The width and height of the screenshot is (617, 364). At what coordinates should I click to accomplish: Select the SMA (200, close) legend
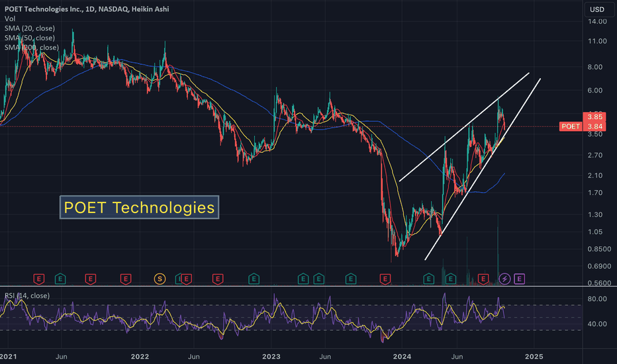tap(32, 47)
